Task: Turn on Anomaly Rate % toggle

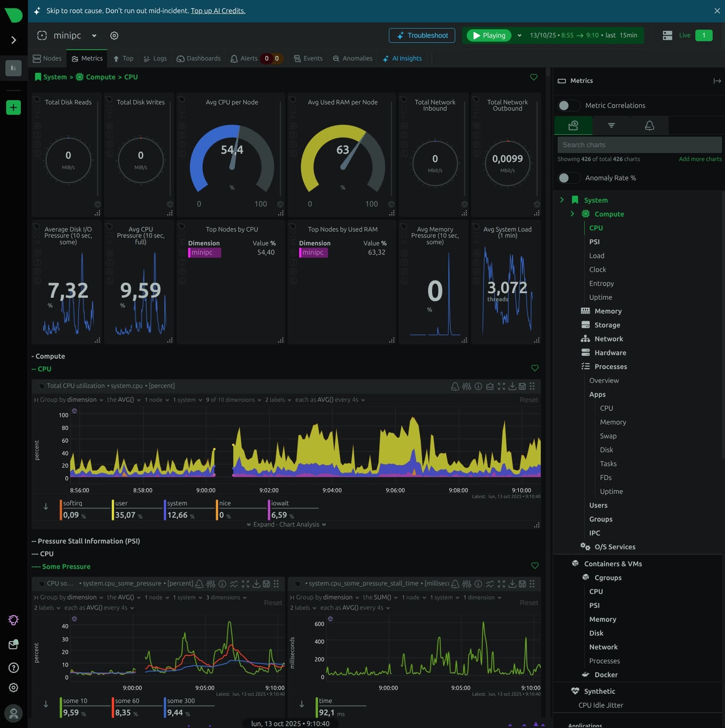Action: [569, 178]
